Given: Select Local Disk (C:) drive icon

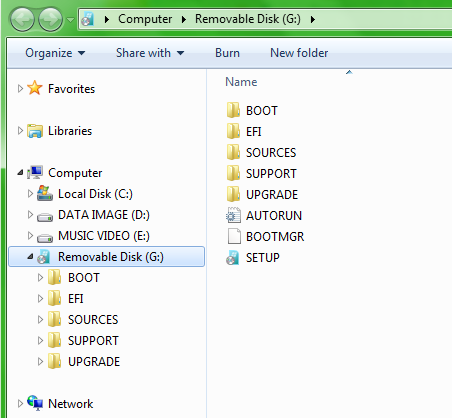Looking at the screenshot, I should point(45,194).
